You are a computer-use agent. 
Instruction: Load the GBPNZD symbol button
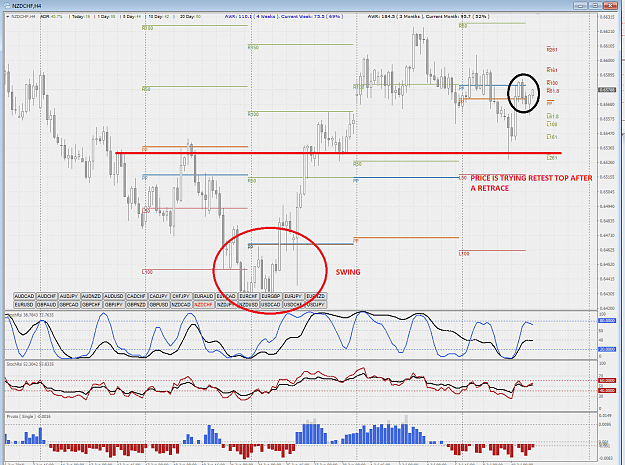136,305
